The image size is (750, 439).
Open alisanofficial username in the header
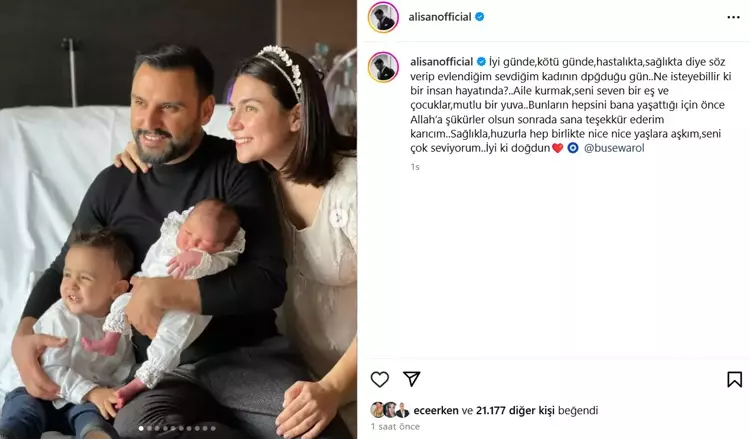tap(440, 17)
